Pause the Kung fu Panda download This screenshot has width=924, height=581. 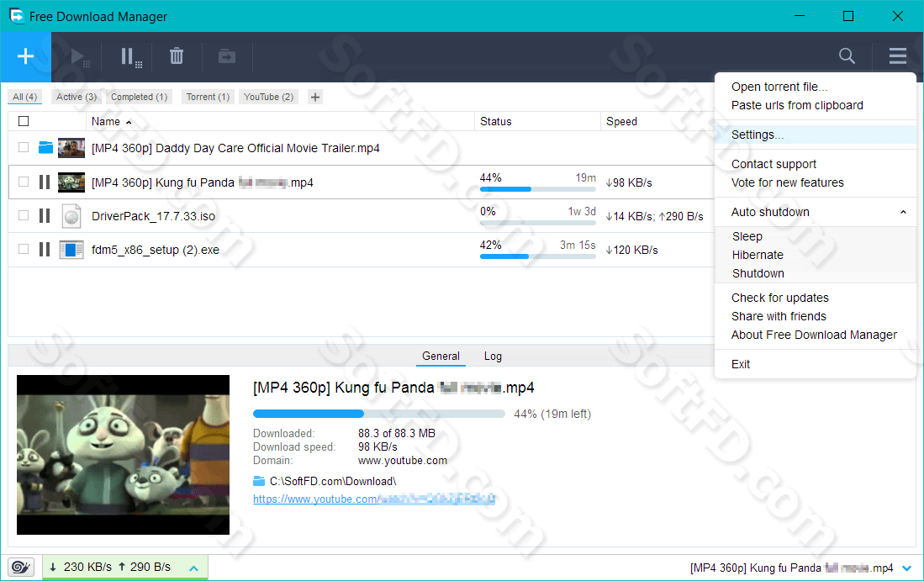[45, 182]
